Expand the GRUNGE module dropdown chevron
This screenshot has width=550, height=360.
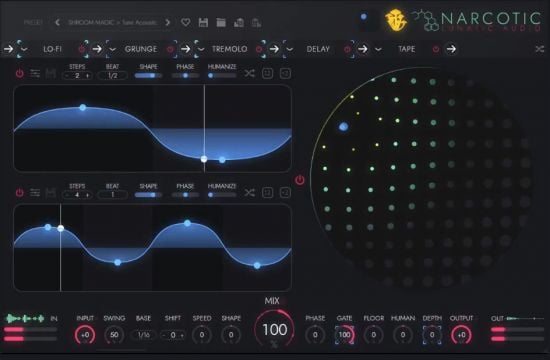(112, 49)
